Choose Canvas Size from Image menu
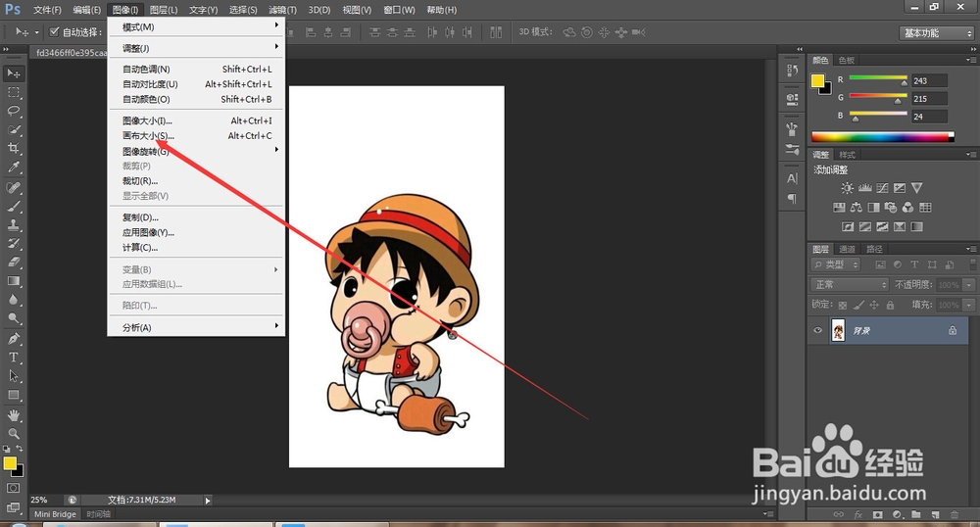This screenshot has width=980, height=527. click(x=196, y=135)
